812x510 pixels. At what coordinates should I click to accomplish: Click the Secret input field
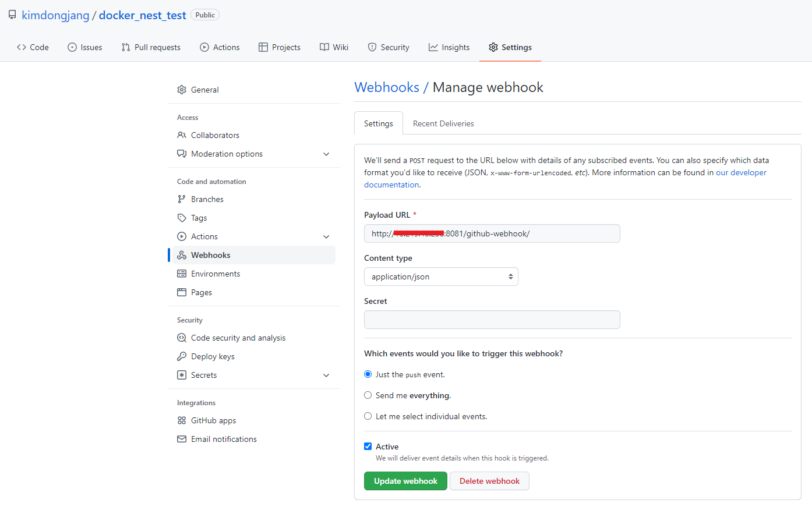pos(492,320)
